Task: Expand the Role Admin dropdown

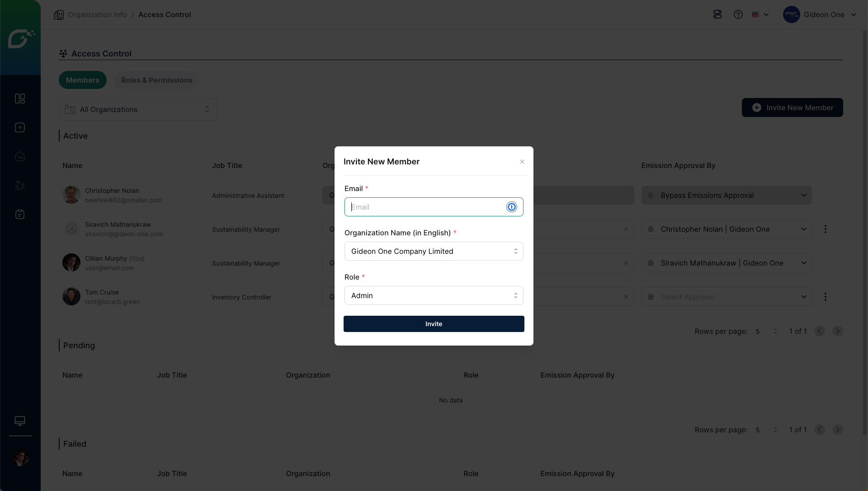Action: (x=434, y=295)
